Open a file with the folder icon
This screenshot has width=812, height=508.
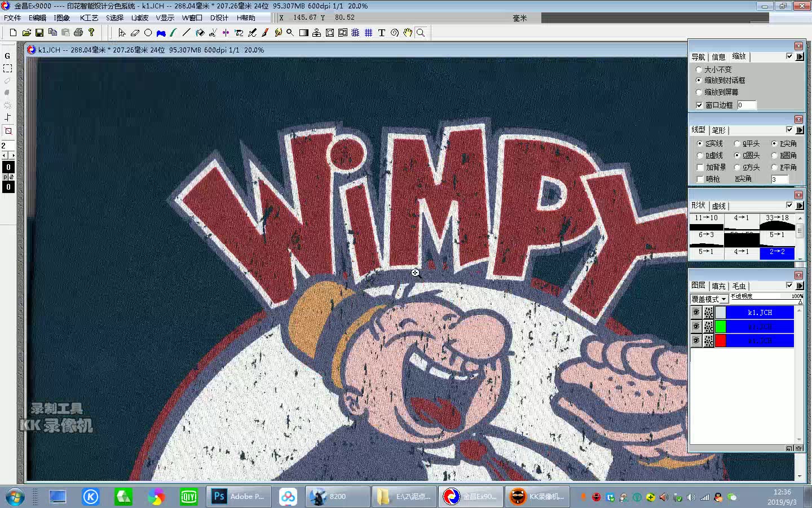tap(27, 33)
